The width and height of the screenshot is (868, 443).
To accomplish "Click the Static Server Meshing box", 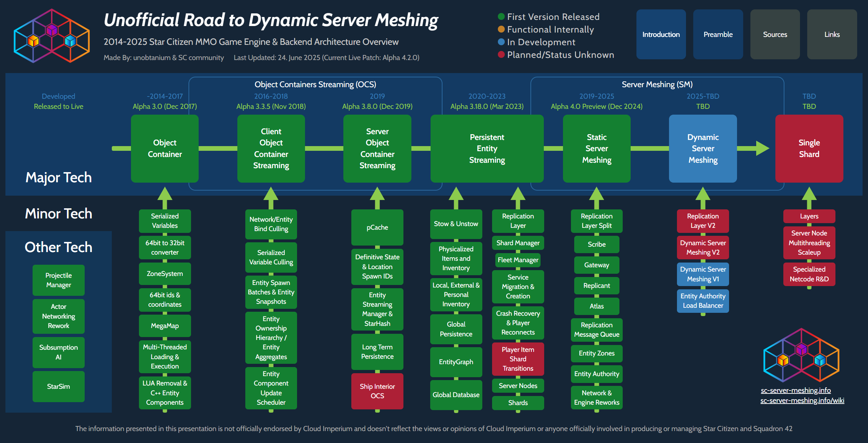I will [596, 149].
